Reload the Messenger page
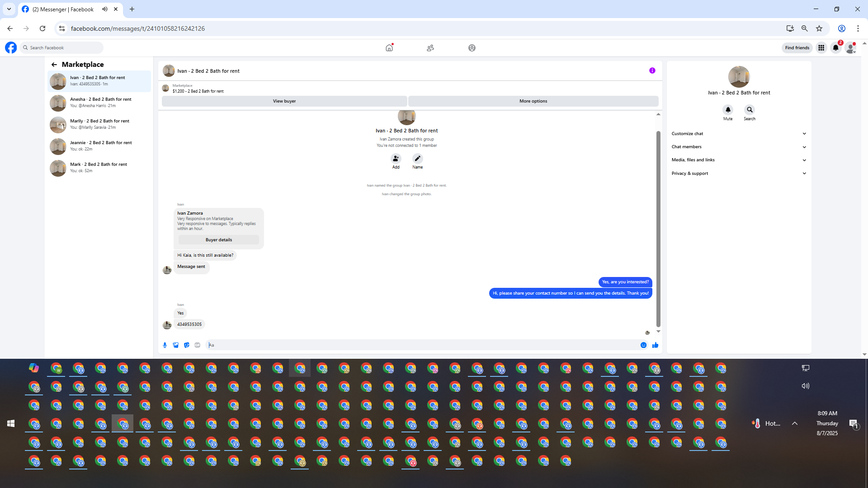This screenshot has height=488, width=868. [x=42, y=28]
